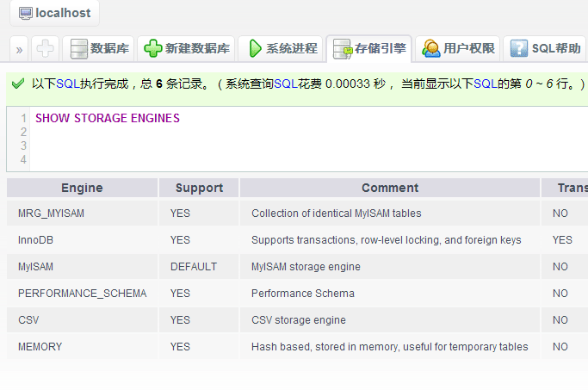The height and width of the screenshot is (390, 588).
Task: Click the first SQL link in status message
Action: (67, 84)
